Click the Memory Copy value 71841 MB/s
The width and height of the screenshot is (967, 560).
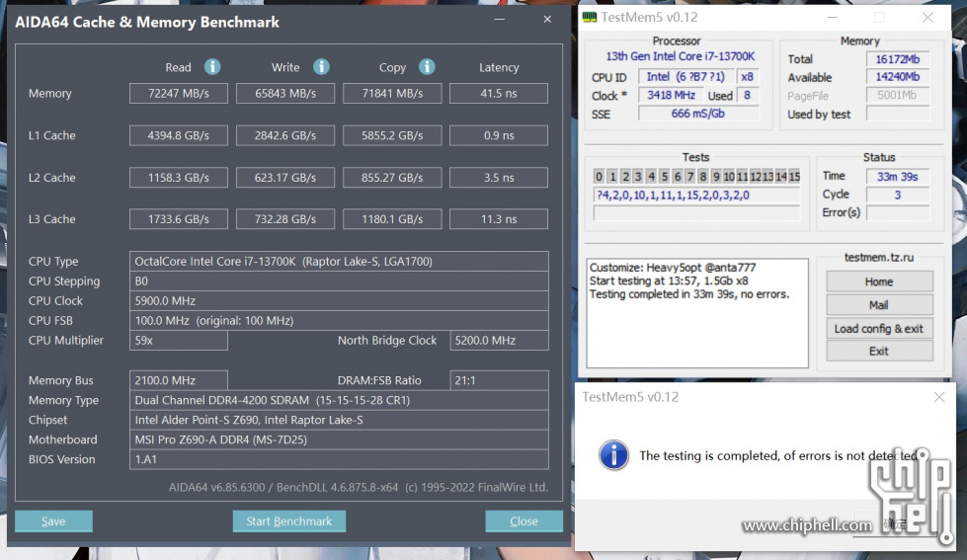[392, 93]
